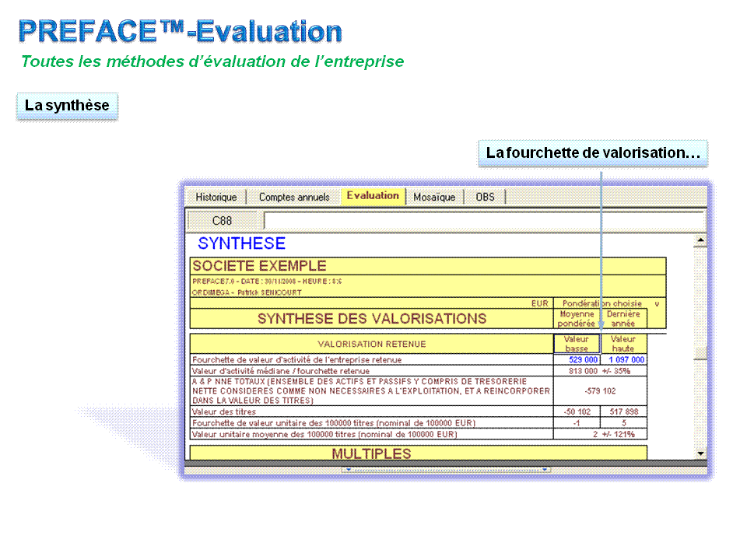Click the C88 cell reference box
The height and width of the screenshot is (560, 747).
[x=222, y=220]
